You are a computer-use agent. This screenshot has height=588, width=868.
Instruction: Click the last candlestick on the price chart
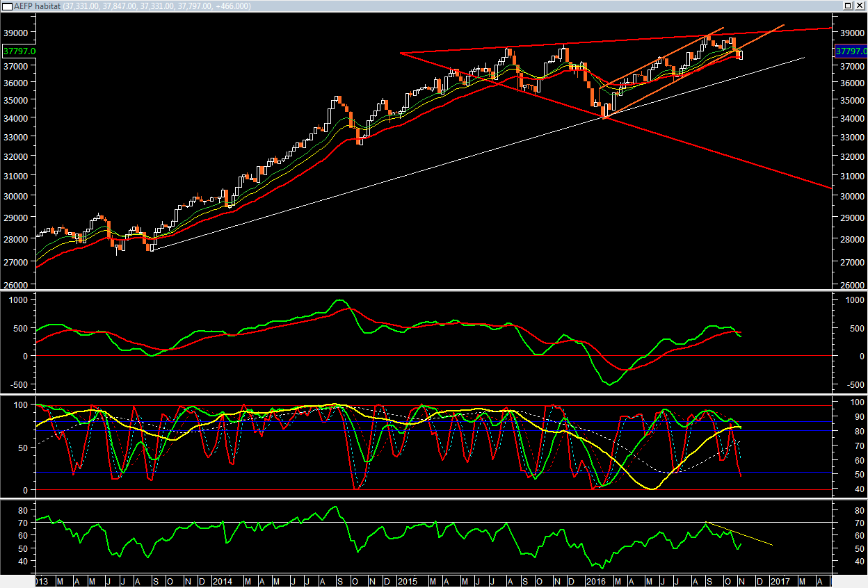click(740, 54)
